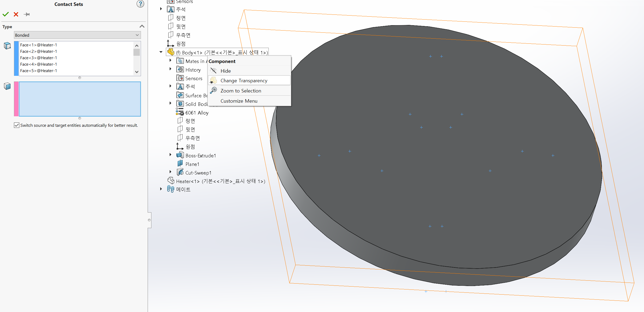The image size is (644, 312).
Task: Select Face<1>@Heater-1 in the list
Action: pyautogui.click(x=38, y=45)
